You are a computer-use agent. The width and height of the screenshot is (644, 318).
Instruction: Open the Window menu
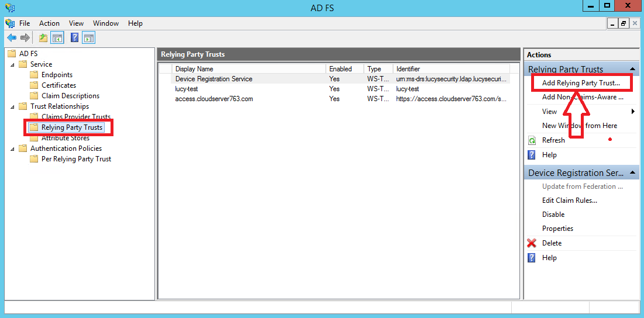tap(106, 23)
